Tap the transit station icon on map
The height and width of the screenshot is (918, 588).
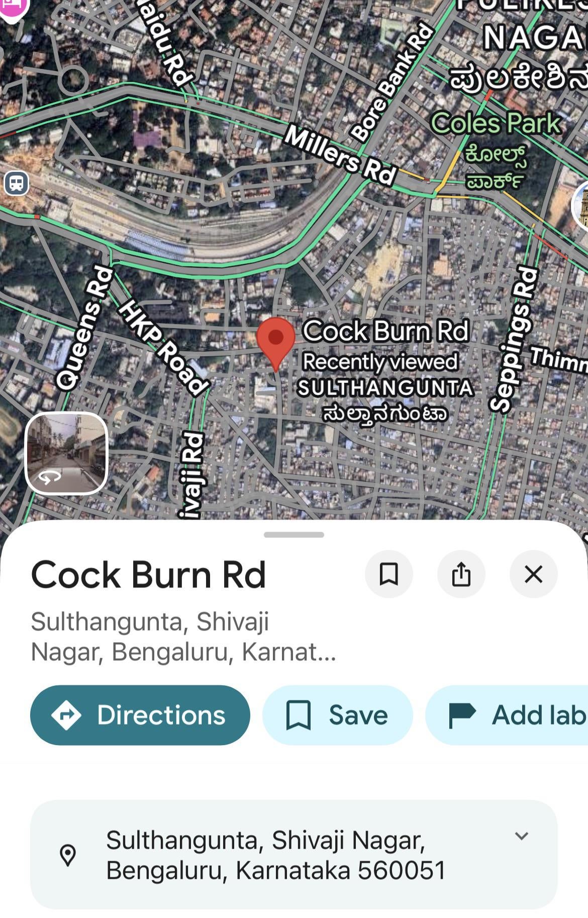17,183
